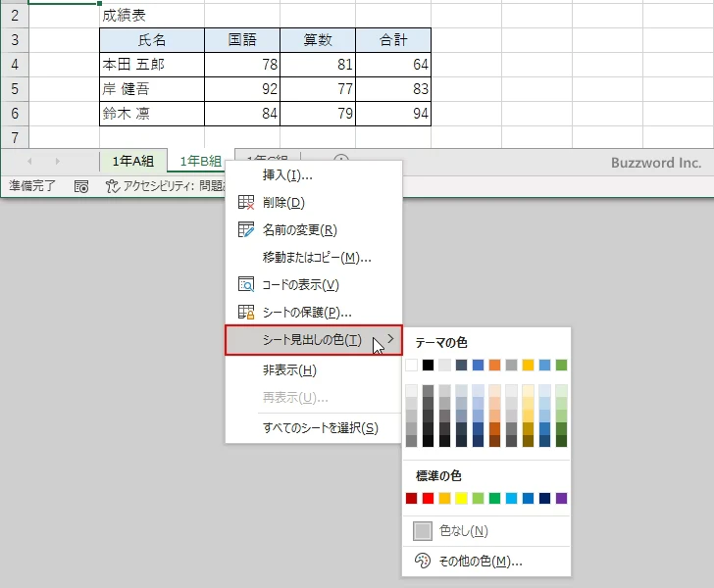
Task: Pick the yellow standard color swatch
Action: pyautogui.click(x=461, y=499)
